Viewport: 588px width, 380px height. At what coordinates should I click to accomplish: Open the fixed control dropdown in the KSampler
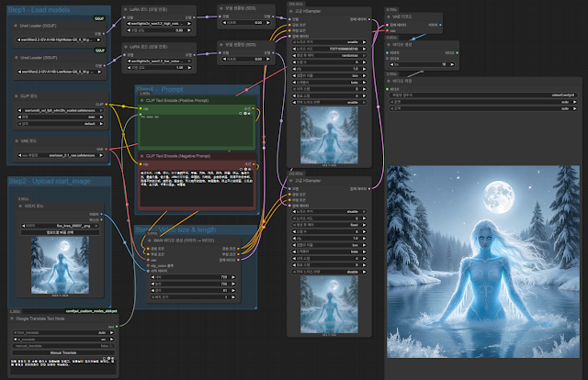[x=329, y=225]
